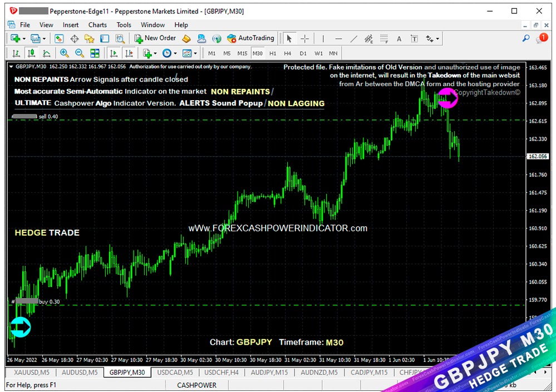
Task: Open the Profiles tool
Action: pyautogui.click(x=35, y=38)
